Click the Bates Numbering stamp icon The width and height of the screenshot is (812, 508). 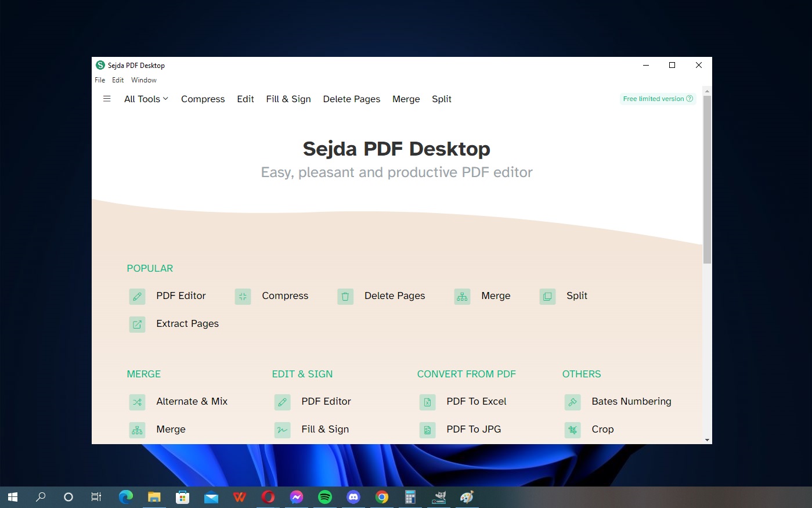[572, 402]
